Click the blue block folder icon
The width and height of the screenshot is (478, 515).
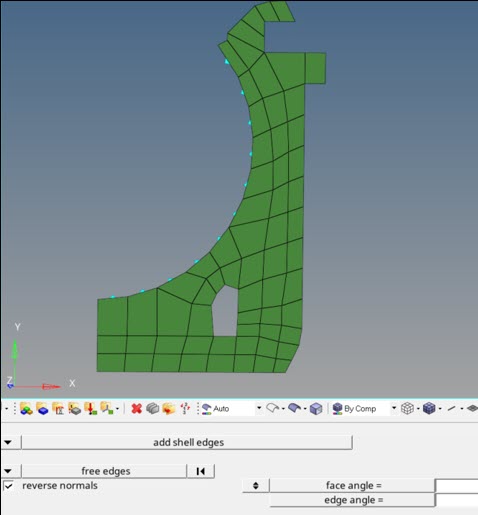(x=42, y=408)
